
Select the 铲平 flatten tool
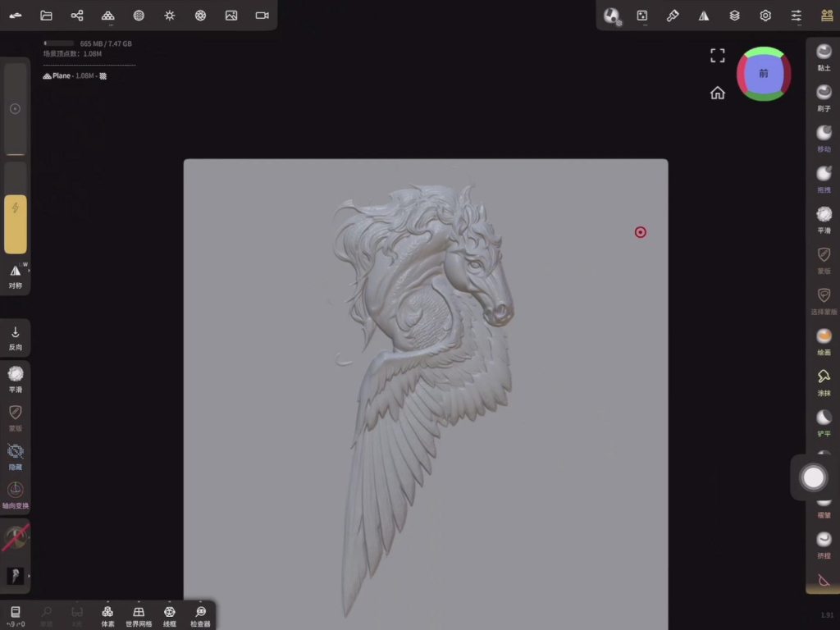824,424
